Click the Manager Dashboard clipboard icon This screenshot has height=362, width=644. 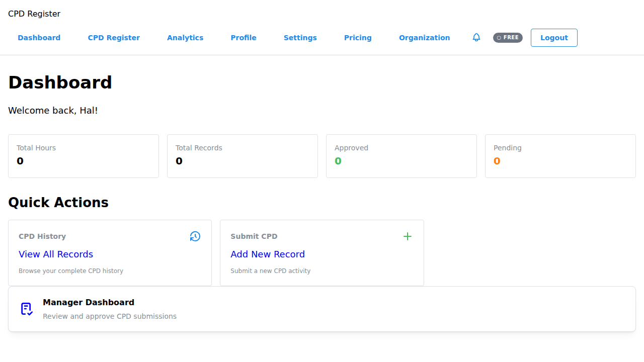pyautogui.click(x=26, y=309)
